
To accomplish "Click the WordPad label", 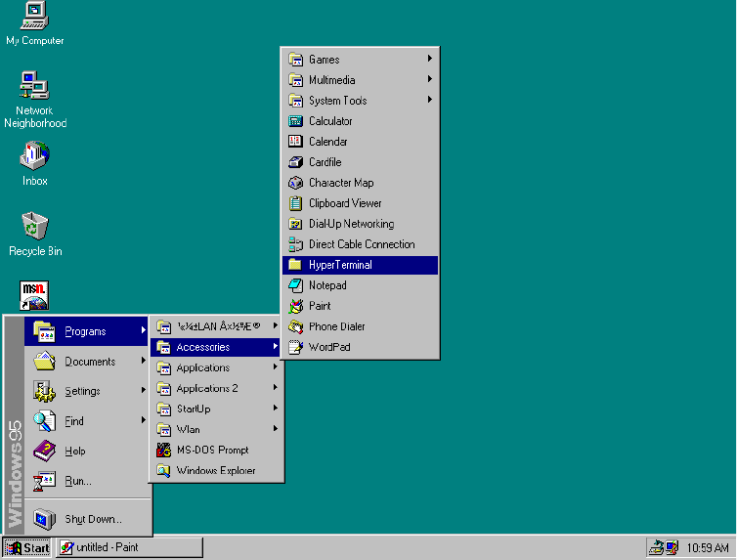I will tap(329, 347).
